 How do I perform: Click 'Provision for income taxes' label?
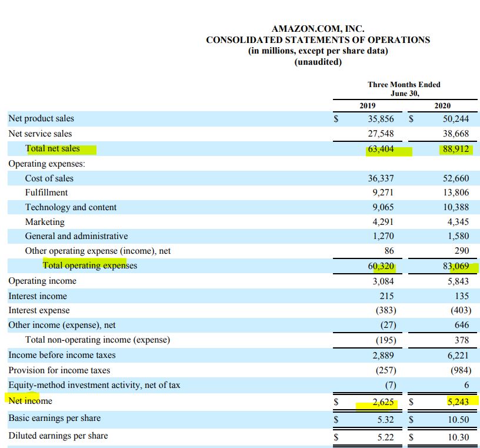(59, 370)
